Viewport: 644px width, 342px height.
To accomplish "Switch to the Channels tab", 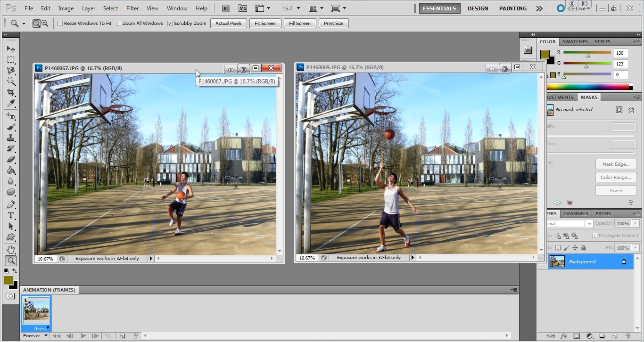I will pos(576,213).
